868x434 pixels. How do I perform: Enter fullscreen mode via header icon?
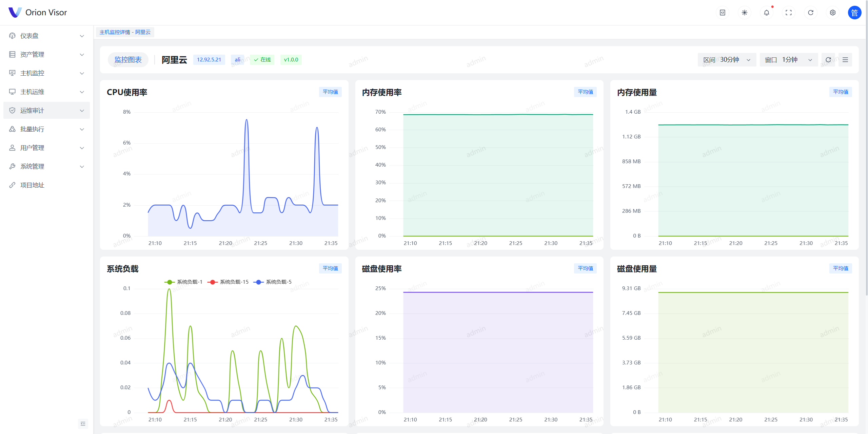tap(788, 13)
